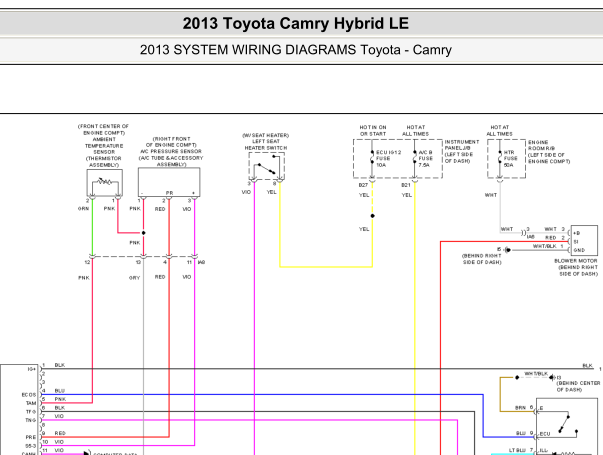
Task: Click the "IG+" terminal label
Action: (x=32, y=369)
